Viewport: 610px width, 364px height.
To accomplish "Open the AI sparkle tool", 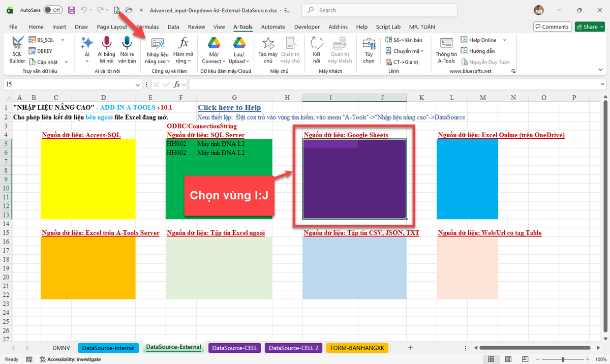I will pos(87,50).
